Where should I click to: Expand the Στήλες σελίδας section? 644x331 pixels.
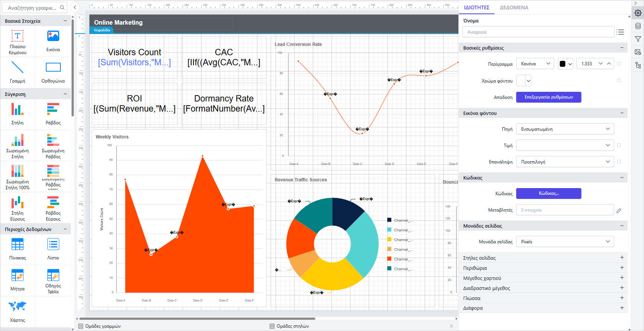click(543, 258)
